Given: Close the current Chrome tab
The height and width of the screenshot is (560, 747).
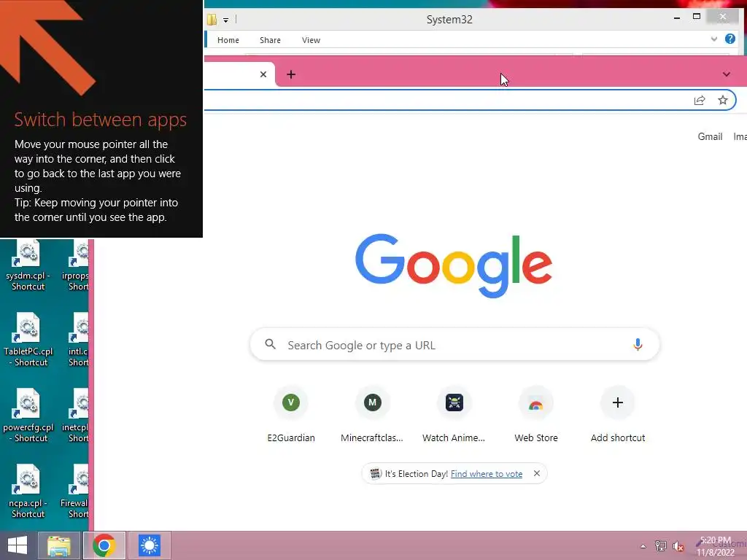Looking at the screenshot, I should [263, 74].
